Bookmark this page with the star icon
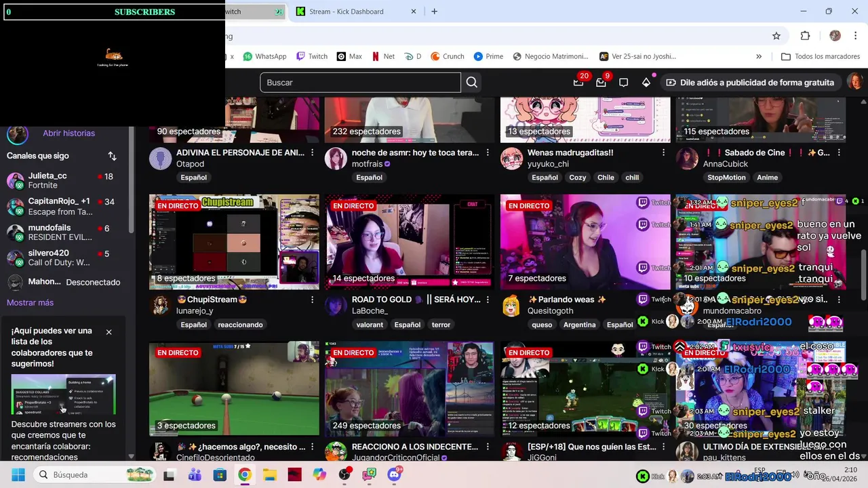The image size is (868, 488). 776,36
